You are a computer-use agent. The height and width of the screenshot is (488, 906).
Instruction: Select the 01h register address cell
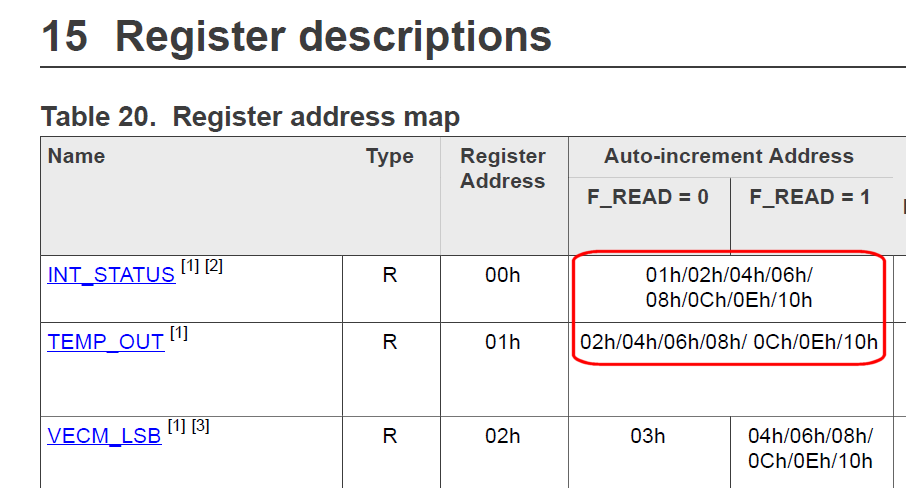pos(502,342)
